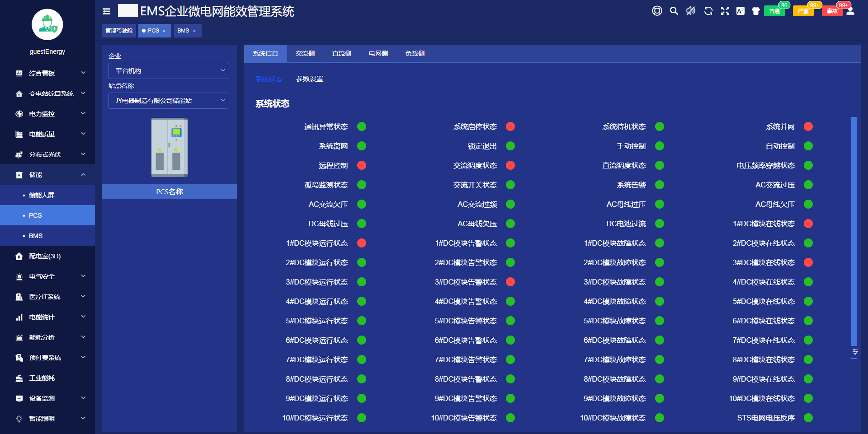The image size is (868, 434).
Task: Open the language translation icon
Action: point(741,11)
